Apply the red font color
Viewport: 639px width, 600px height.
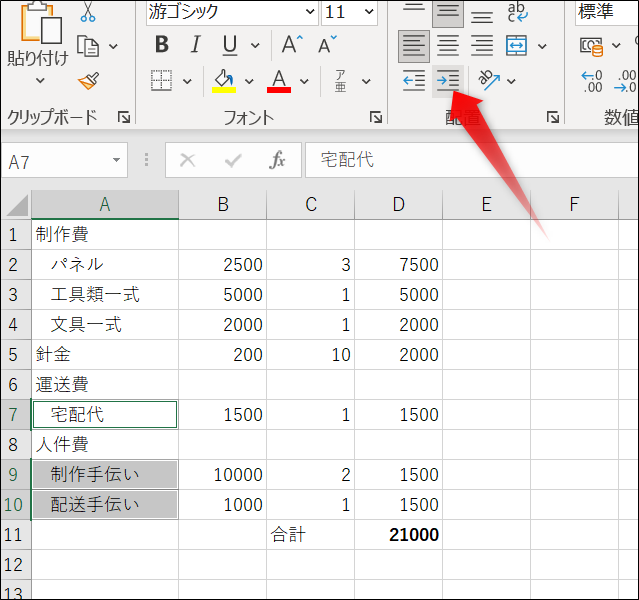[279, 81]
